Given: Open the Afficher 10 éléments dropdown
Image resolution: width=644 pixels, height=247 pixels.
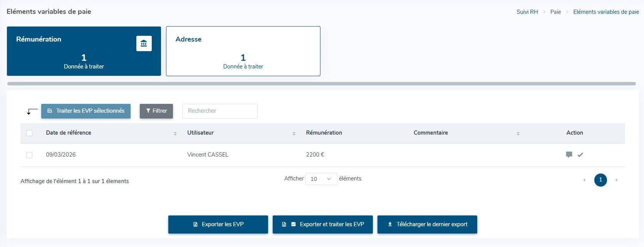Looking at the screenshot, I should [x=321, y=179].
